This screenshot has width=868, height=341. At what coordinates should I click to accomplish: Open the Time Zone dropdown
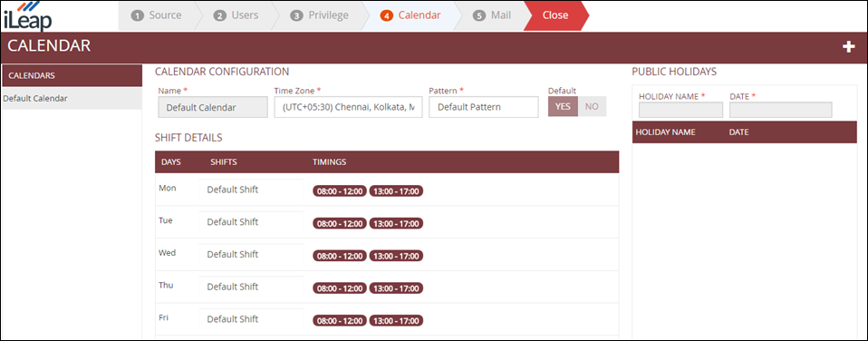click(348, 108)
